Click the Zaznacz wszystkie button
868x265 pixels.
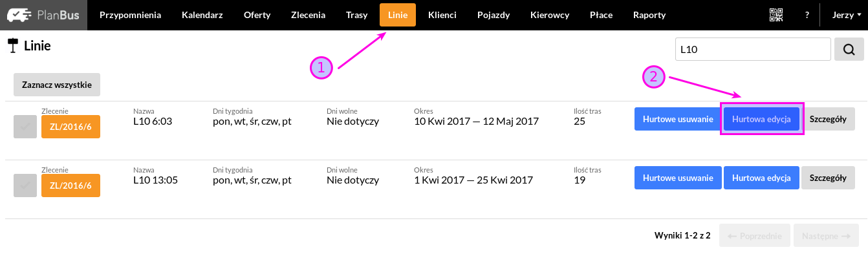[57, 85]
